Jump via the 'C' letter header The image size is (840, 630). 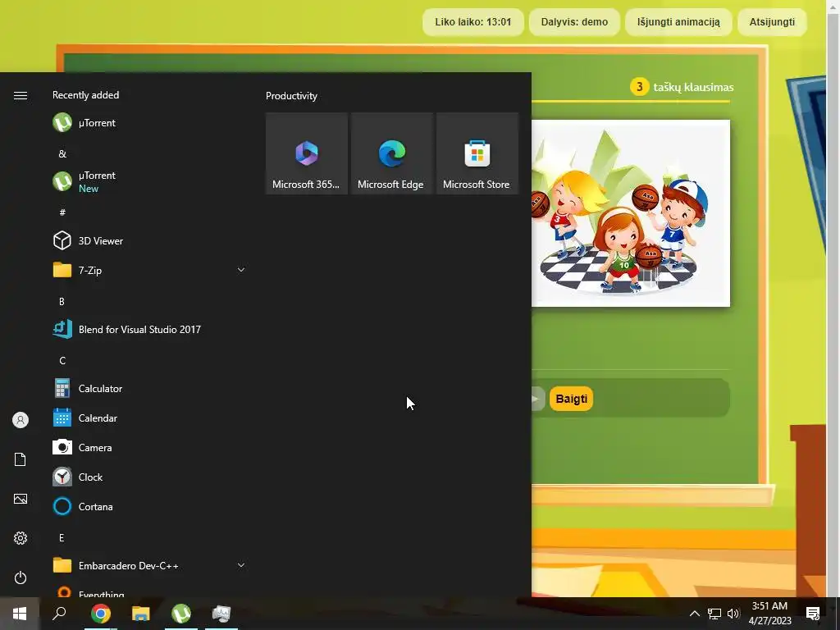62,361
